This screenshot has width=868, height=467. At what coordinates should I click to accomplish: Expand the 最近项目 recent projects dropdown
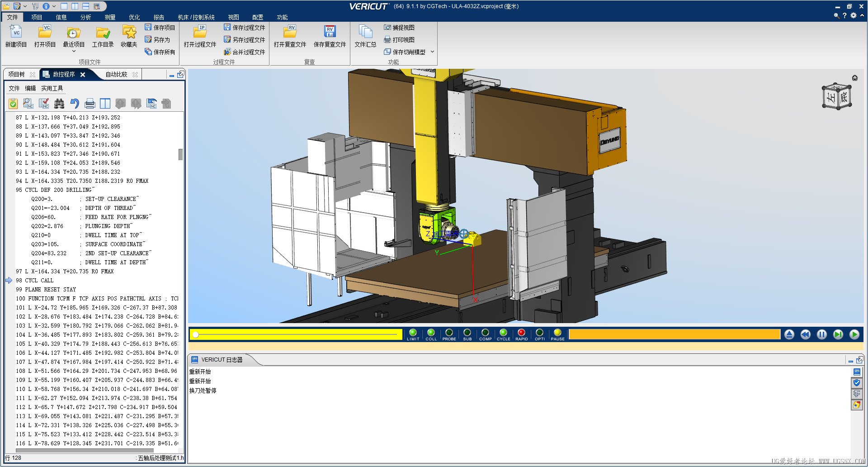coord(74,51)
